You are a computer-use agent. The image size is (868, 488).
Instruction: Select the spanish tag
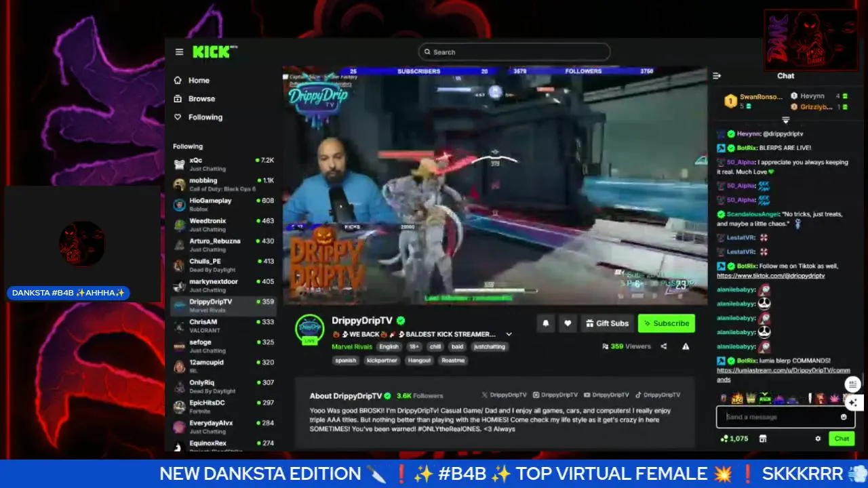(346, 361)
